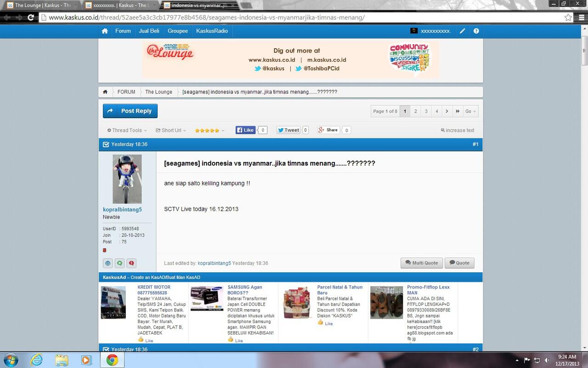This screenshot has height=368, width=588.
Task: Open the kopralbintang5 username under the avatar
Action: (122, 210)
